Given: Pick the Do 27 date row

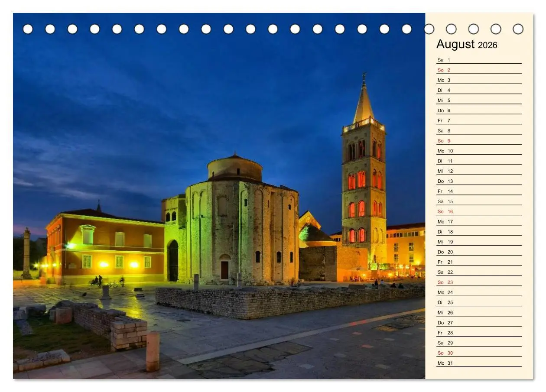Looking at the screenshot, I should click(x=479, y=323).
